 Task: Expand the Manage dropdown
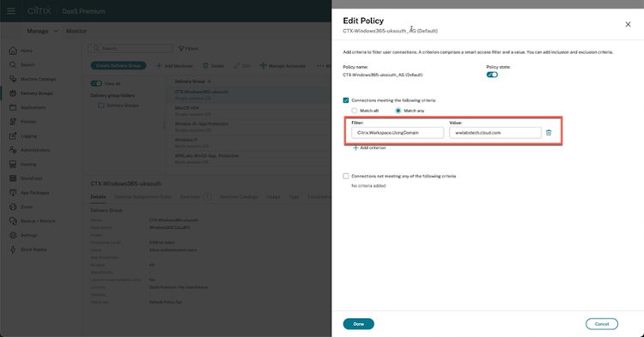click(42, 31)
